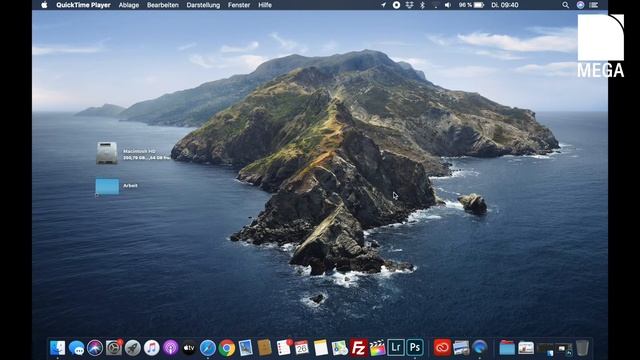Select the Macintosh HD desktop drive
The image size is (640, 360).
pos(107,153)
